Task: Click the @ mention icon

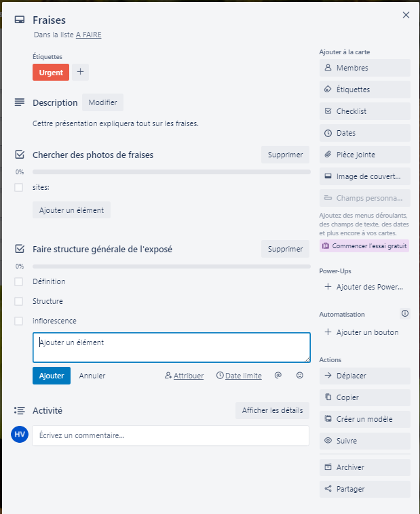Action: 278,376
